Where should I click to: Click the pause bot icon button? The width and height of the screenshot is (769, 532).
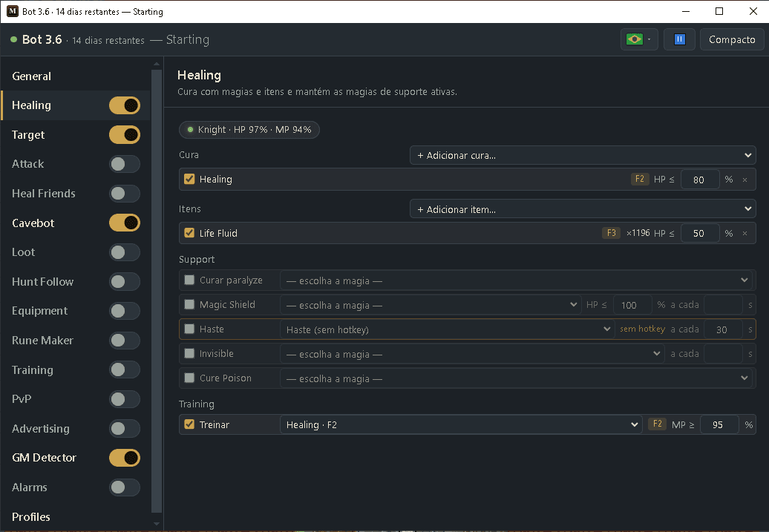pos(679,40)
